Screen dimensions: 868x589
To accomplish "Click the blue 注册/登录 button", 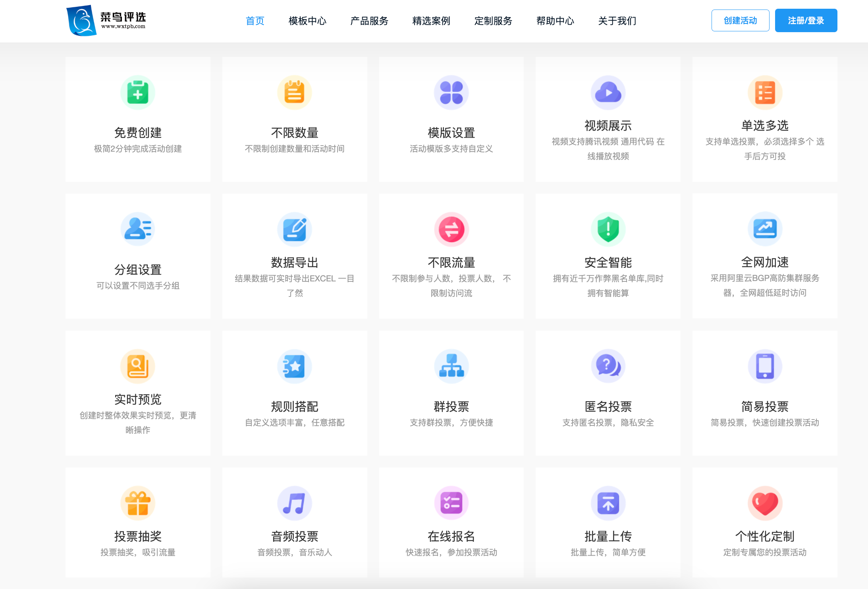I will coord(806,21).
